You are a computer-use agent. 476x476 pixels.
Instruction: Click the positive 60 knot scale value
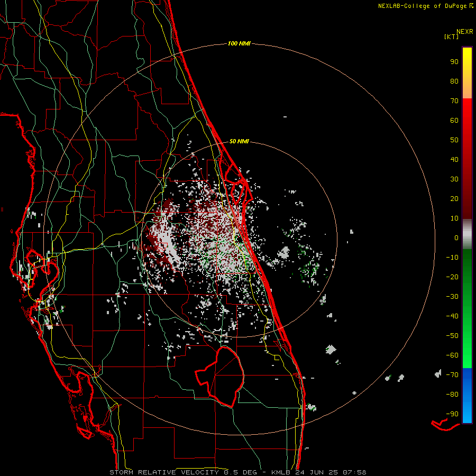tap(454, 120)
